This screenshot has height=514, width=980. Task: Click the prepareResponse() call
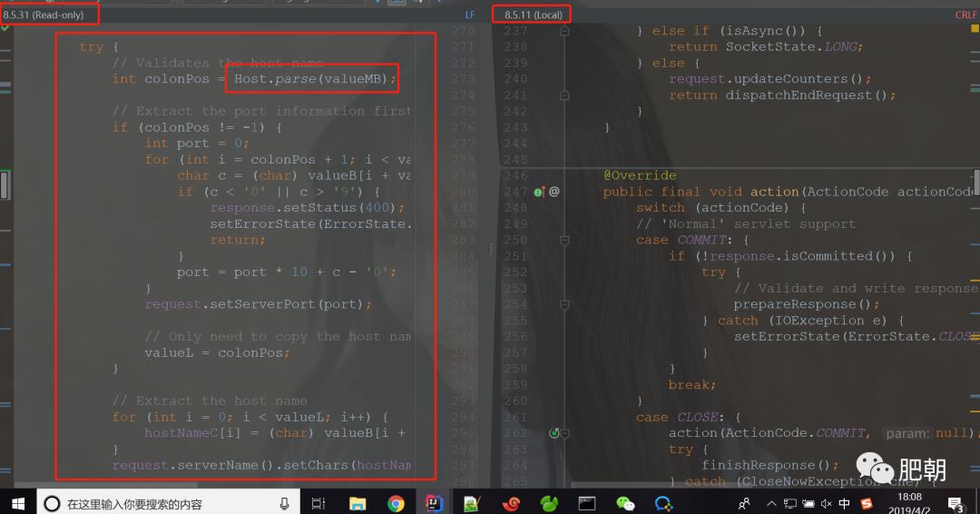click(807, 304)
